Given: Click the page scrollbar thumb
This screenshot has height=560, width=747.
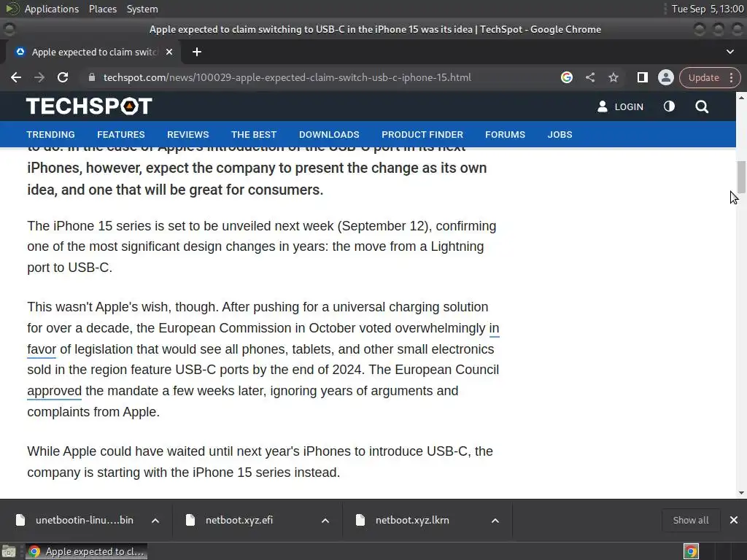Looking at the screenshot, I should point(741,176).
